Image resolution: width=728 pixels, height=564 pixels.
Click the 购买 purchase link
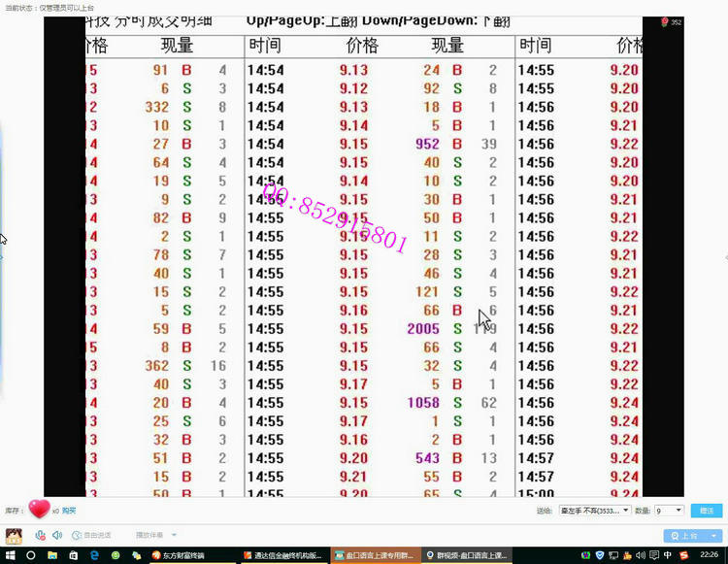(70, 511)
